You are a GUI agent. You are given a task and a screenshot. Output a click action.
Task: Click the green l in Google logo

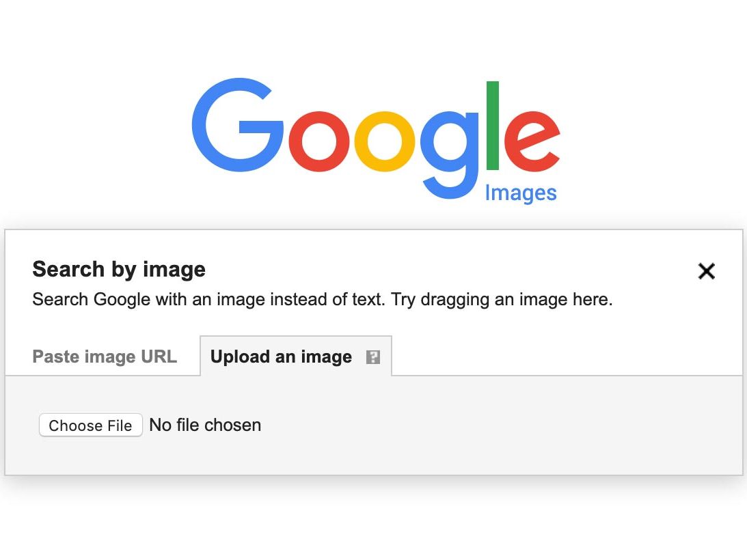(x=492, y=125)
